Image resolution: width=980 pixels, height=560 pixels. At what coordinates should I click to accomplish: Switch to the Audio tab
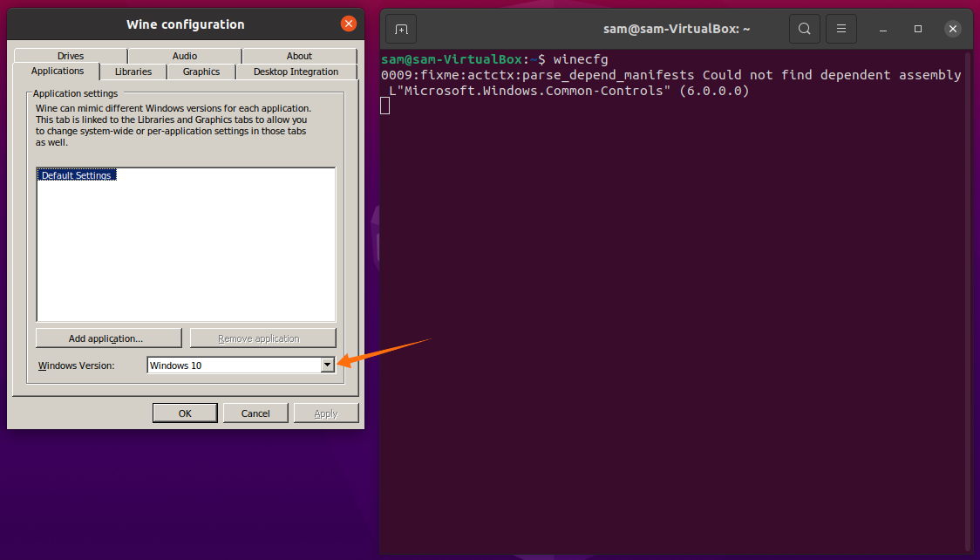click(x=184, y=56)
